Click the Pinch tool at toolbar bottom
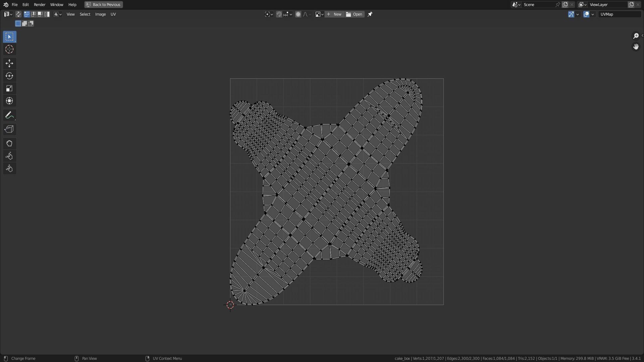The height and width of the screenshot is (362, 644). tap(9, 169)
